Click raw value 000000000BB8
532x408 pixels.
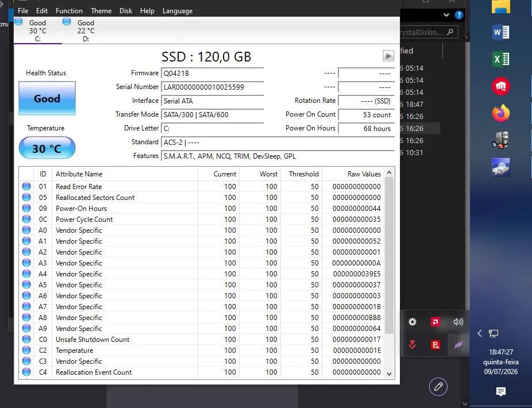pos(357,317)
